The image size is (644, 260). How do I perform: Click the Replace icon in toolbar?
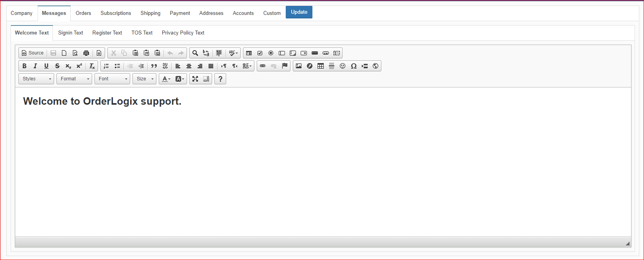[x=206, y=53]
